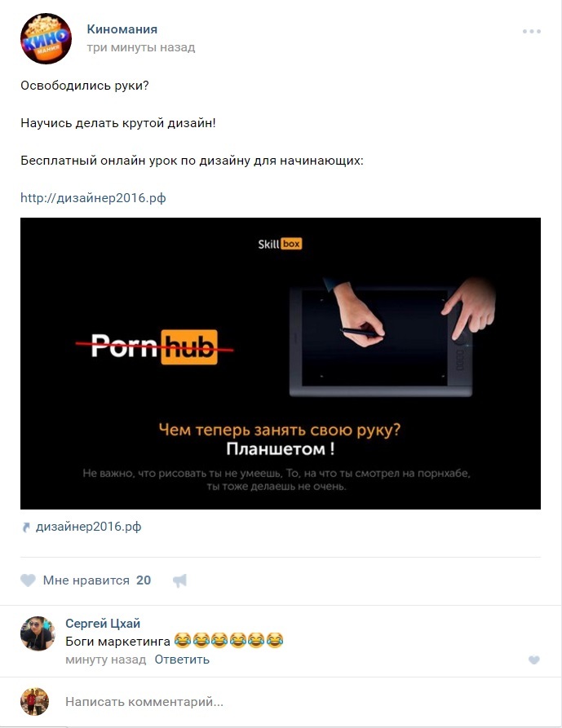562x728 pixels.
Task: Click the crossed-out Pornhub logo in ad
Action: coord(155,346)
